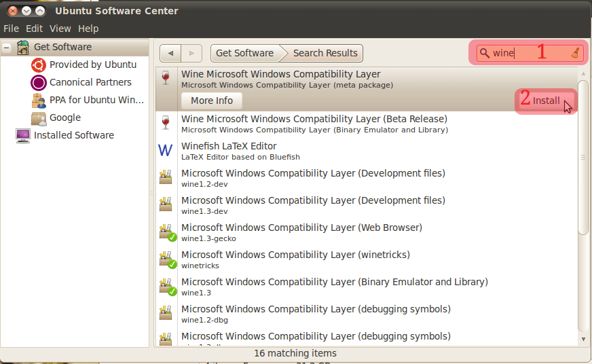Select Provided by Ubuntu source
592x364 pixels.
pyautogui.click(x=93, y=65)
